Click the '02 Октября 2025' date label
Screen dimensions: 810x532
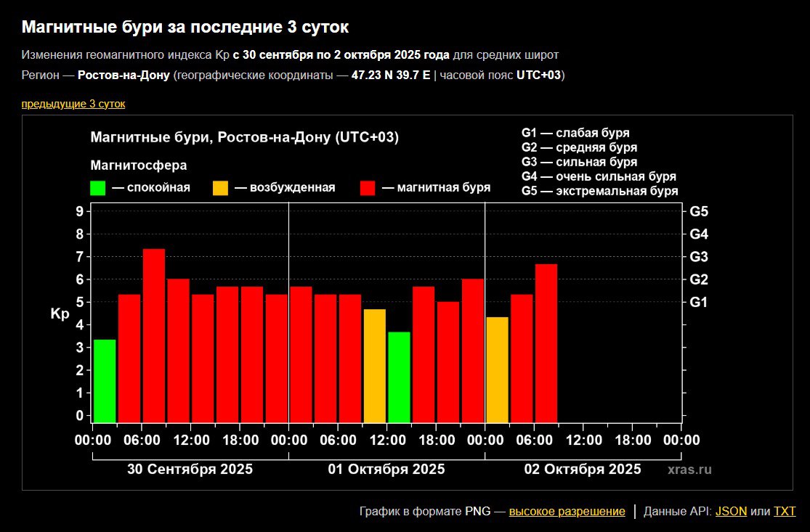coord(583,469)
